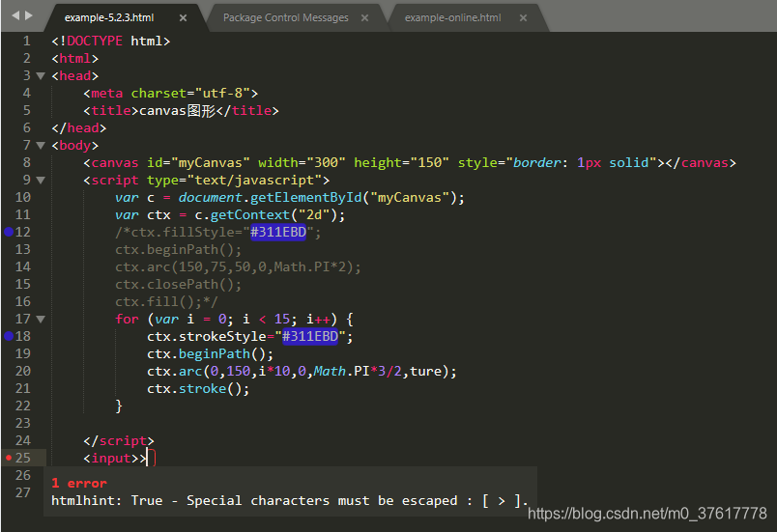Click 'border' in the style attribute
Image resolution: width=777 pixels, height=532 pixels.
pos(536,163)
